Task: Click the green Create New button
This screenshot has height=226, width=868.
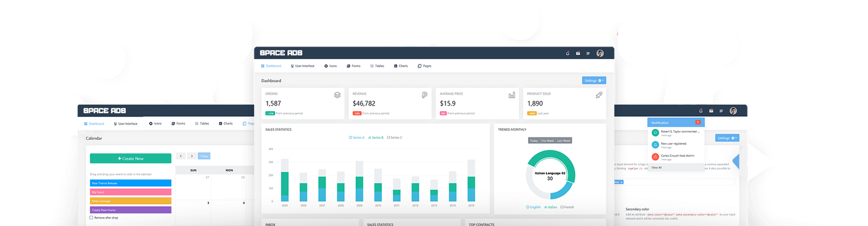Action: (x=130, y=158)
